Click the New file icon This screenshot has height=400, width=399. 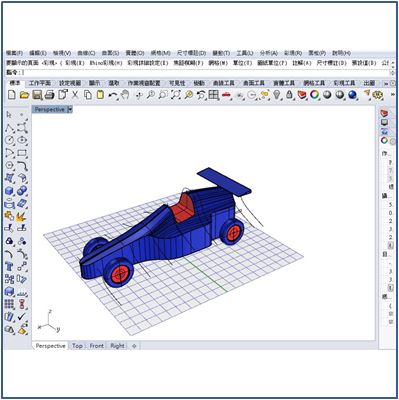pyautogui.click(x=12, y=95)
